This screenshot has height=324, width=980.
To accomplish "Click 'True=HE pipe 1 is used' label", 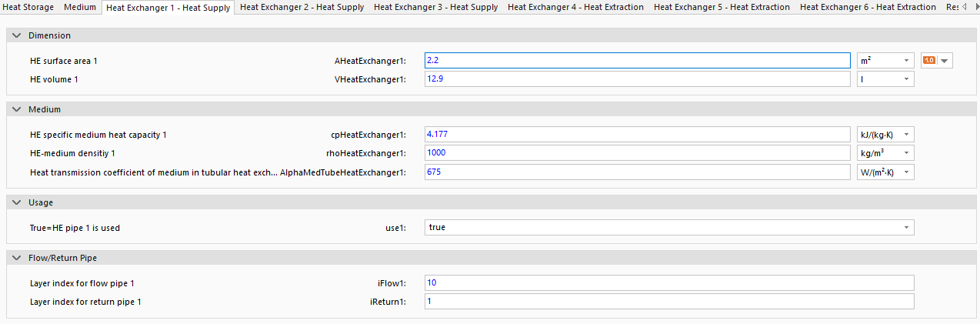I will (x=75, y=228).
